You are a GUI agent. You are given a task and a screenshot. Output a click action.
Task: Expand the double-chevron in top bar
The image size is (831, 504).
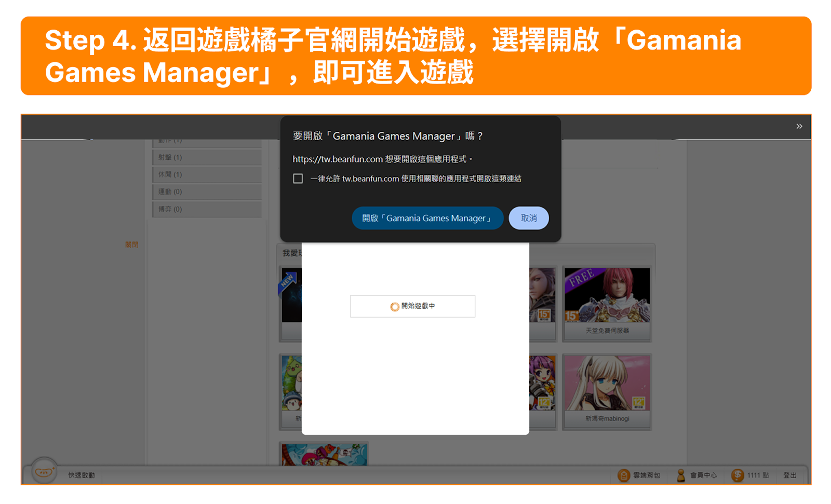799,126
